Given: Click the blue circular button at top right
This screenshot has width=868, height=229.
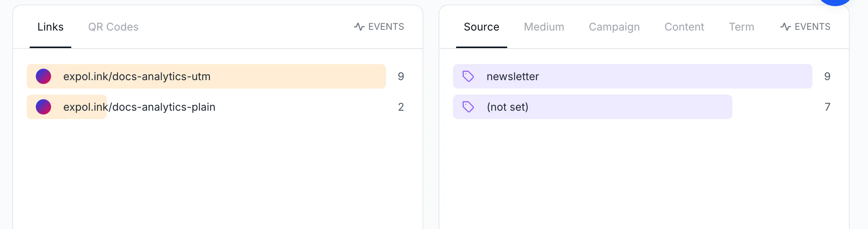Looking at the screenshot, I should (835, 2).
